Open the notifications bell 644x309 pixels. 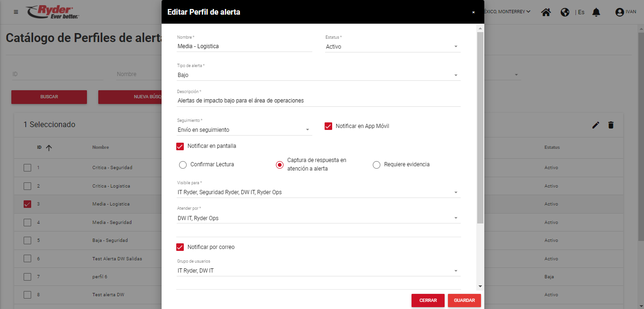coord(596,12)
